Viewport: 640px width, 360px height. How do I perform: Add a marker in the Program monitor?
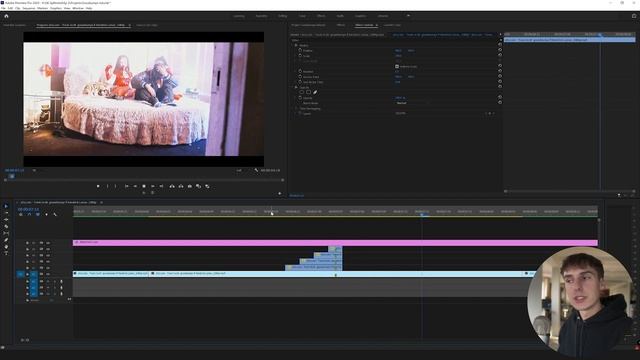click(x=98, y=186)
